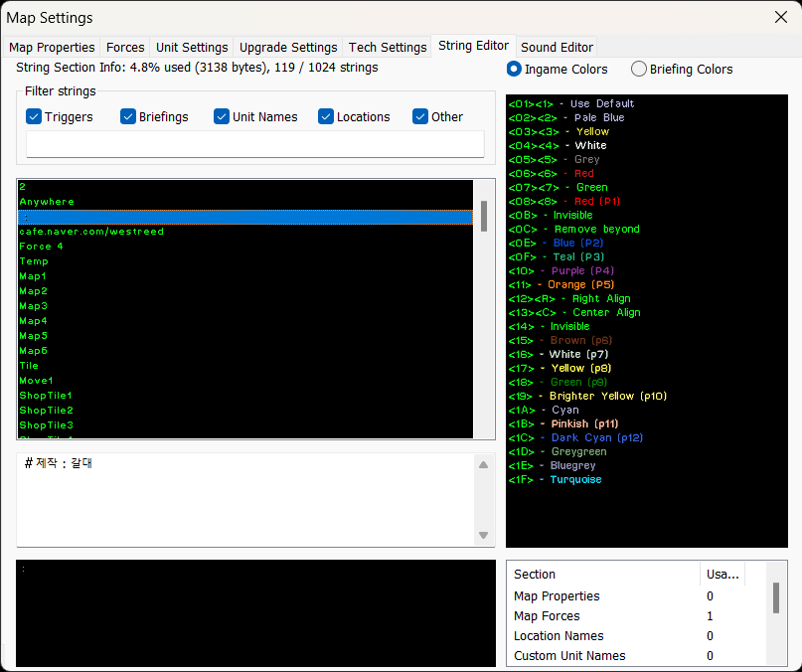Screen dimensions: 802x672
Task: Select the Map Forces section row
Action: (547, 616)
